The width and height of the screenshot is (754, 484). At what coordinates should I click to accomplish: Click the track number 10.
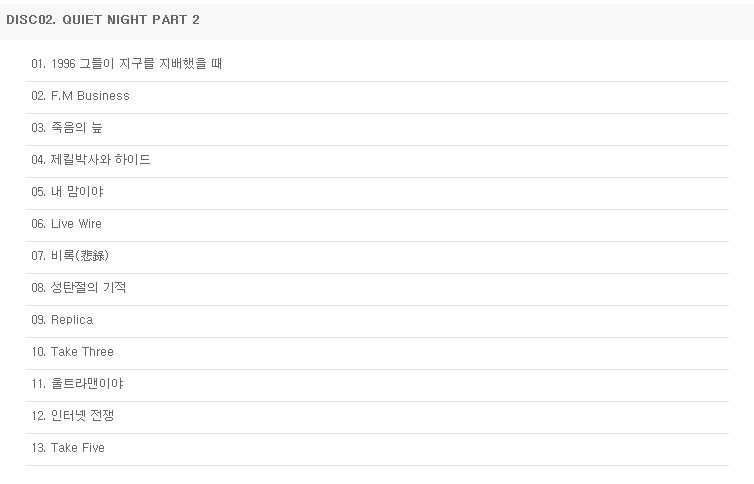[x=38, y=351]
